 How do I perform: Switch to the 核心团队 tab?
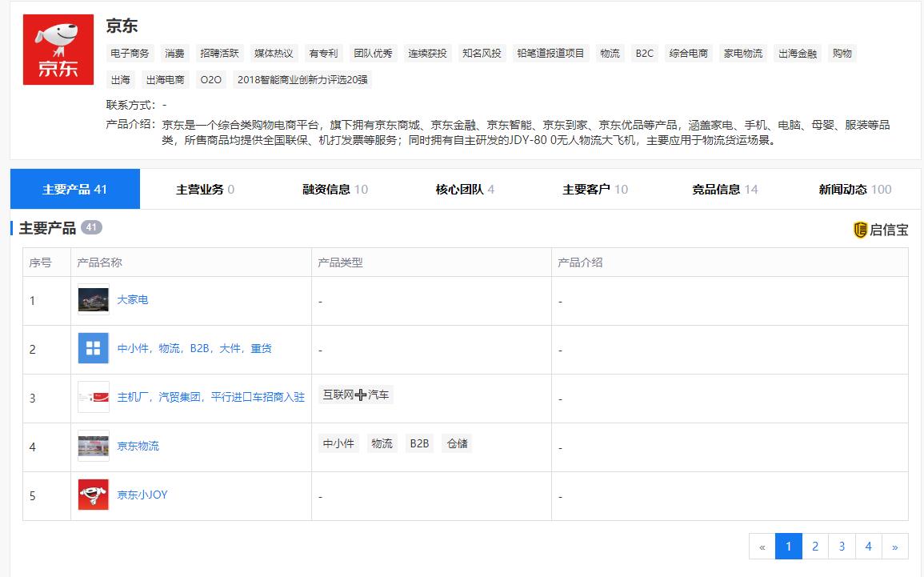(461, 188)
